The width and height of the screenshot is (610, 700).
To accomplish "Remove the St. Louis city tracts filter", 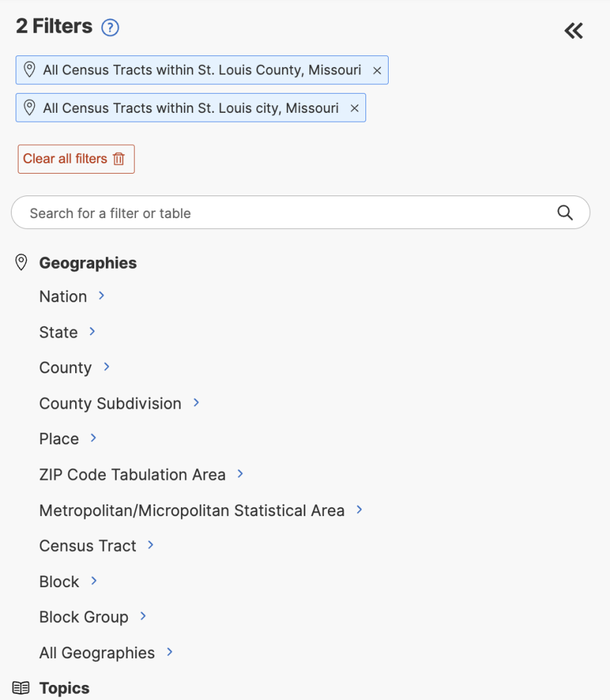I will (x=355, y=108).
